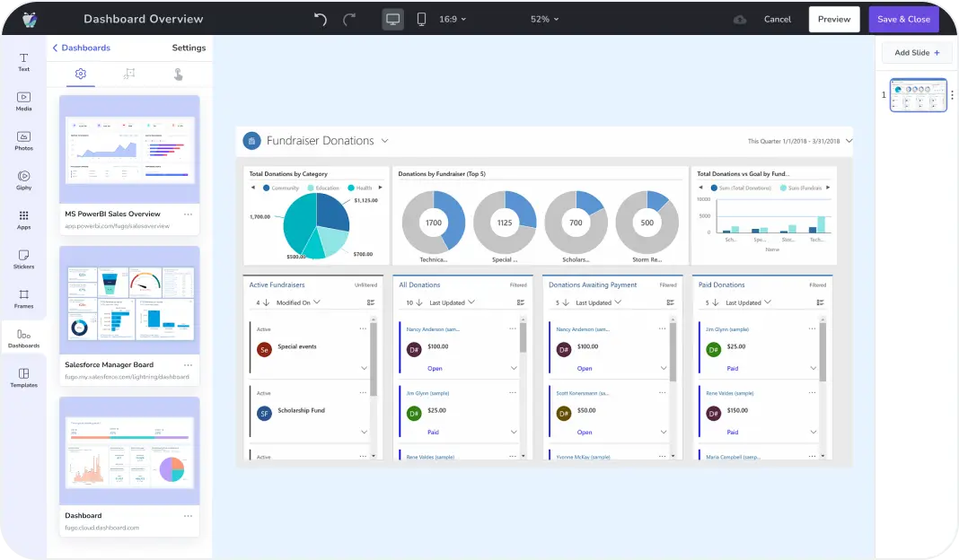959x560 pixels.
Task: Click Fundraiser Donations round icon
Action: [252, 141]
